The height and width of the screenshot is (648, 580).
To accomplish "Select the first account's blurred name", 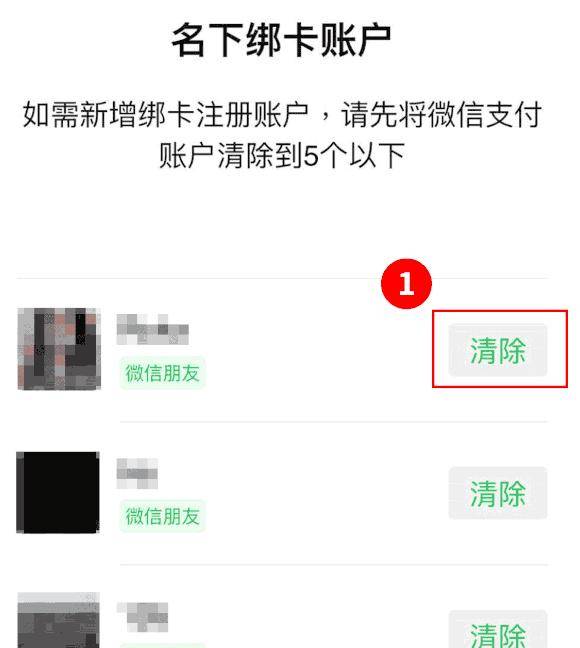I will click(153, 329).
